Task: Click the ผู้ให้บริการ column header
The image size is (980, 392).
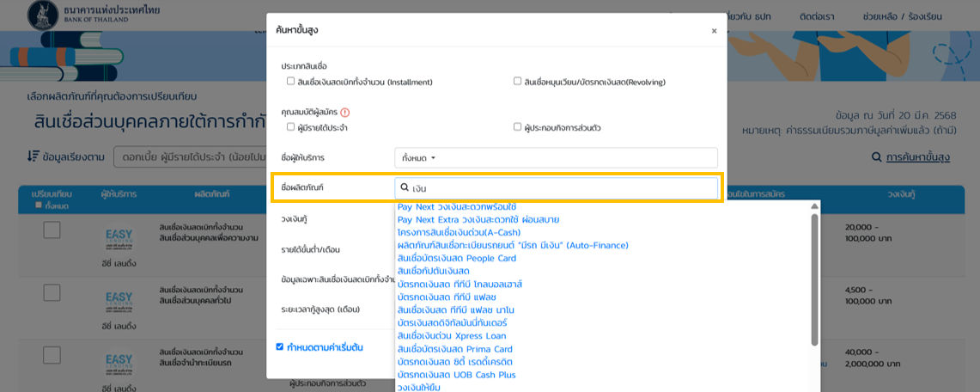Action: 119,194
